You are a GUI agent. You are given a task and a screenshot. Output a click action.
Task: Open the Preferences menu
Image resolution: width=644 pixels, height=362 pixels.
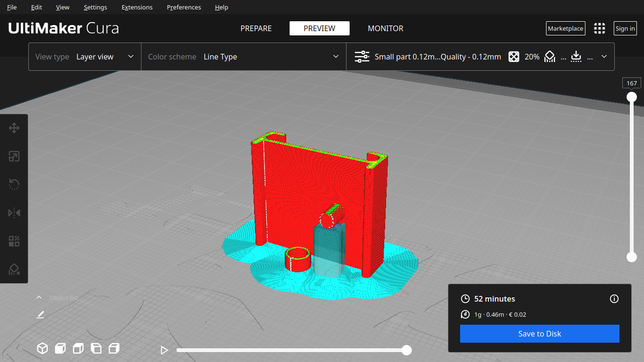click(184, 7)
